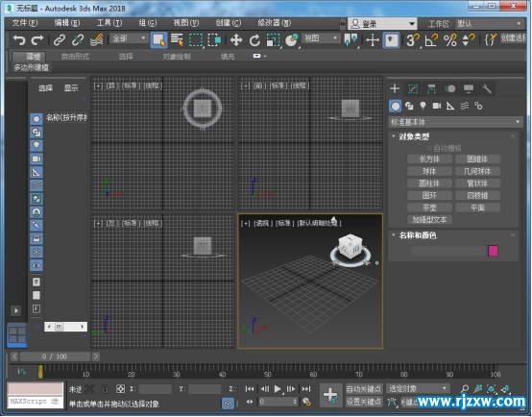The width and height of the screenshot is (532, 417).
Task: Click the Play Animation button
Action: (x=278, y=389)
